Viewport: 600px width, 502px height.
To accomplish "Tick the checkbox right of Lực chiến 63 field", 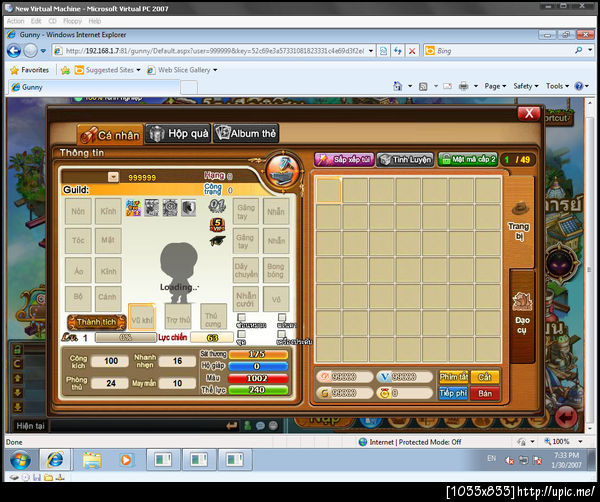I will pyautogui.click(x=241, y=334).
